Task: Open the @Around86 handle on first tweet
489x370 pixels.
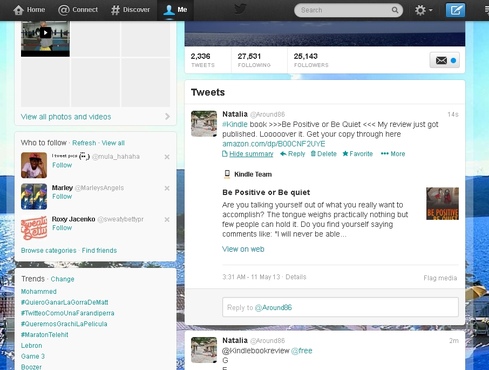Action: coord(267,114)
